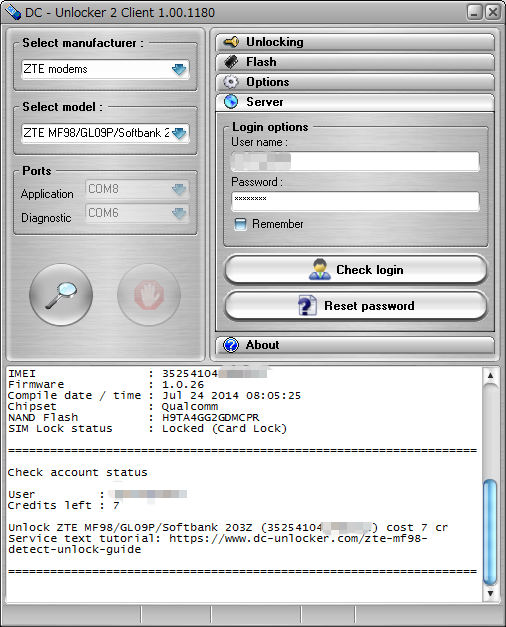Viewport: 506px width, 627px height.
Task: Click the 'Jul 24 2014 08:05:25' compile date
Action: point(231,395)
